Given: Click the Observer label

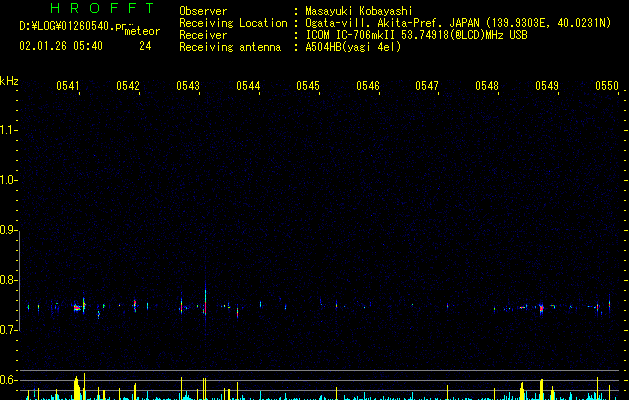Looking at the screenshot, I should tap(203, 11).
